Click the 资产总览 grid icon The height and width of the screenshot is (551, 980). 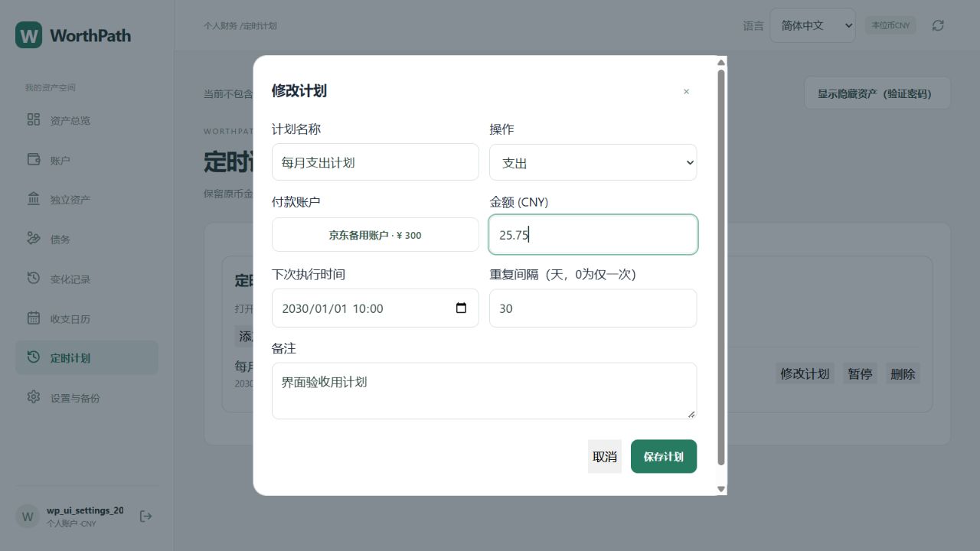click(x=34, y=119)
